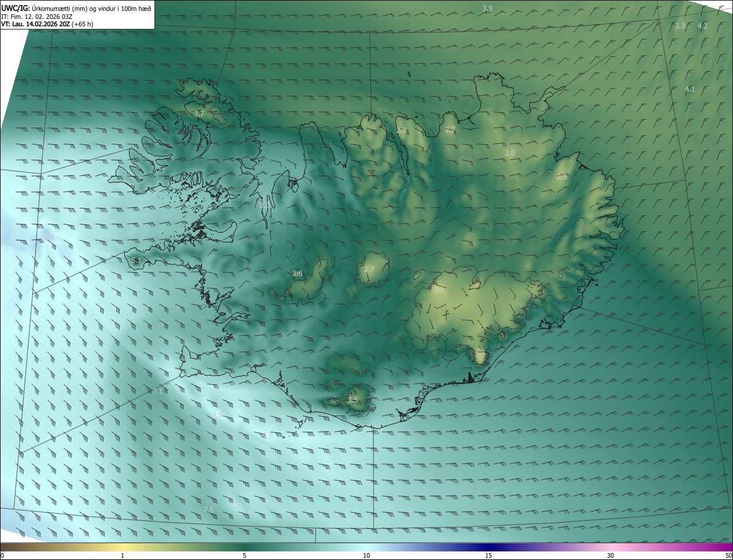Click the '8.0' value label on the map
This screenshot has height=560, width=733.
point(265,204)
